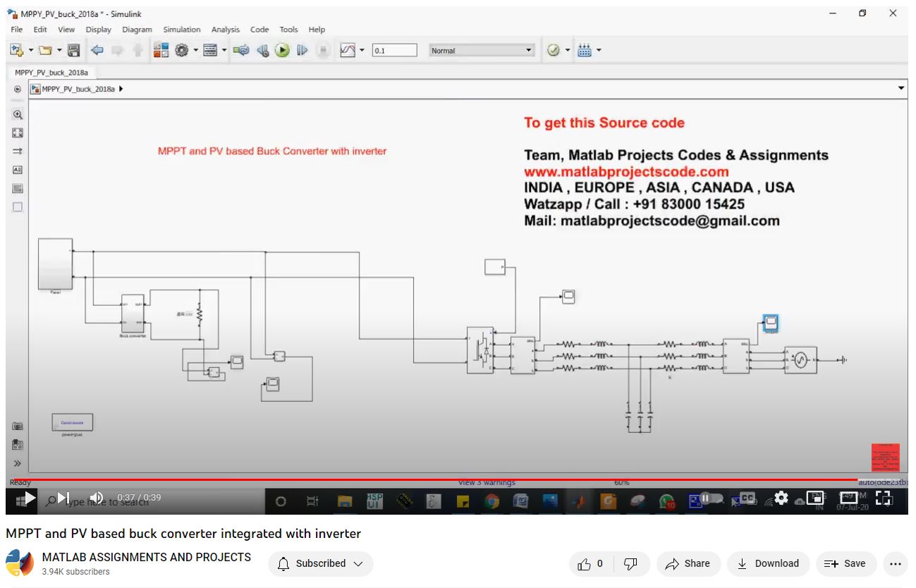Click the Download button

click(x=767, y=563)
